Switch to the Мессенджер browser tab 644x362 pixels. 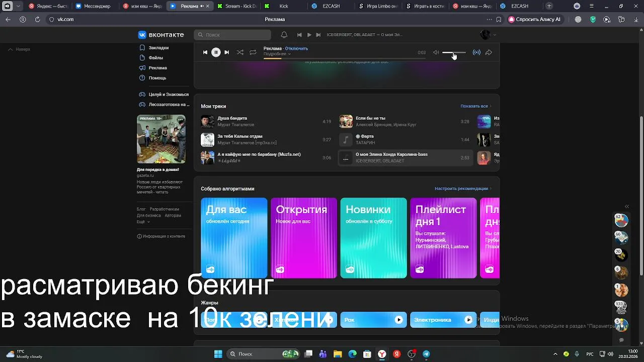[x=95, y=6]
